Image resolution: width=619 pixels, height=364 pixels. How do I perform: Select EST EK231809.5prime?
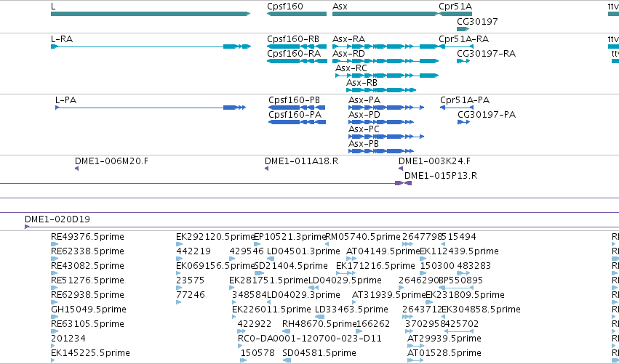429,302
